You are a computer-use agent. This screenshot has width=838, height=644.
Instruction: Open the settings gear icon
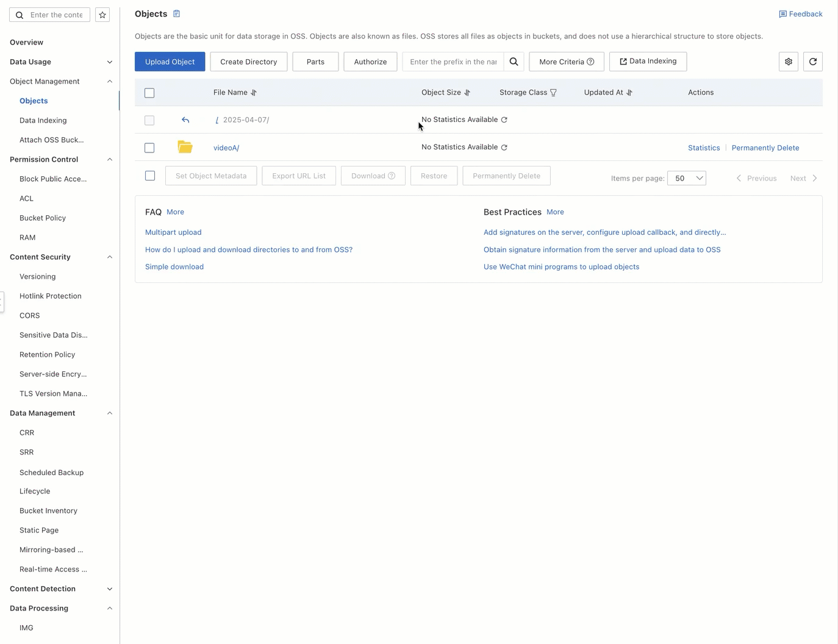[789, 62]
